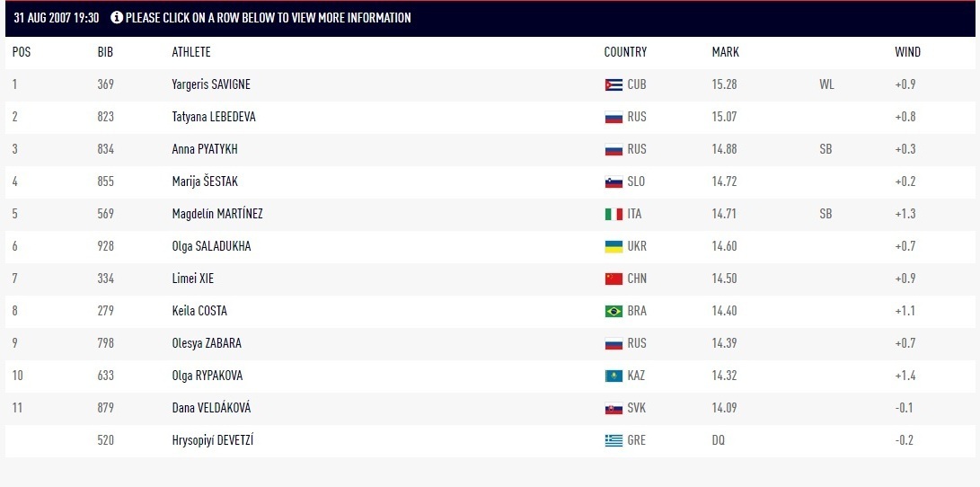The image size is (980, 487).
Task: Click the COUNTRY column header
Action: pyautogui.click(x=625, y=52)
